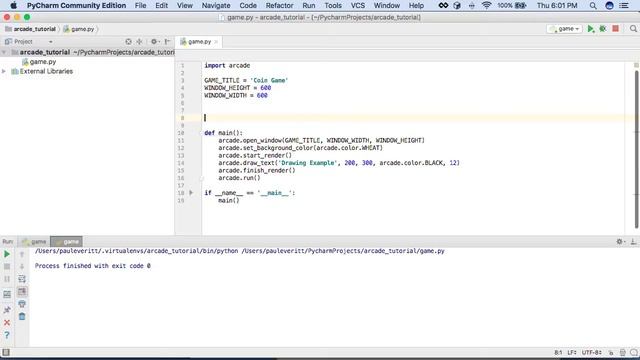This screenshot has width=640, height=360.
Task: Open macOS Notification Center list icon
Action: 624,6
